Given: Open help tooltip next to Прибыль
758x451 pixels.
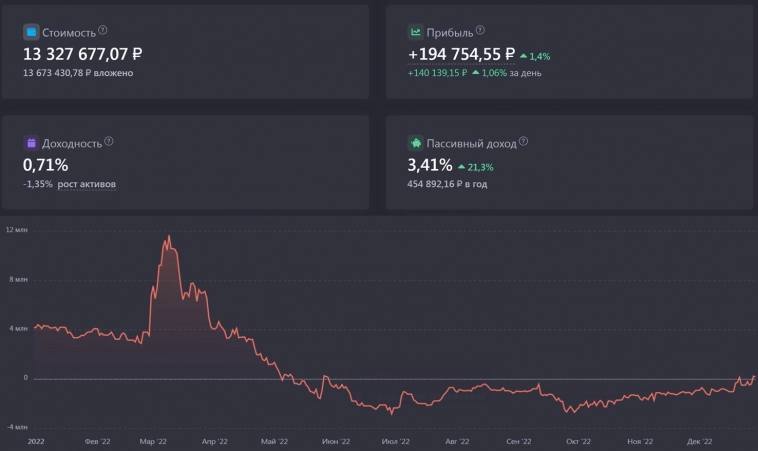Looking at the screenshot, I should coord(480,30).
